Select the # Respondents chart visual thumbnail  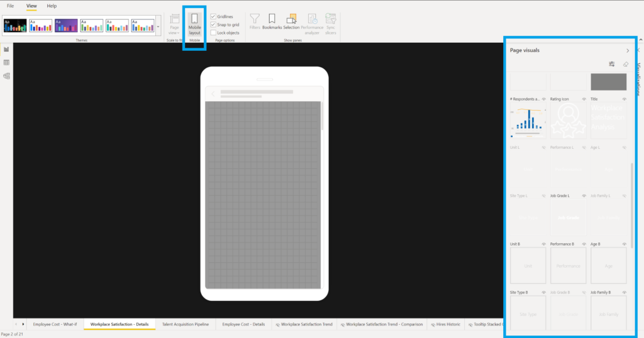(527, 121)
